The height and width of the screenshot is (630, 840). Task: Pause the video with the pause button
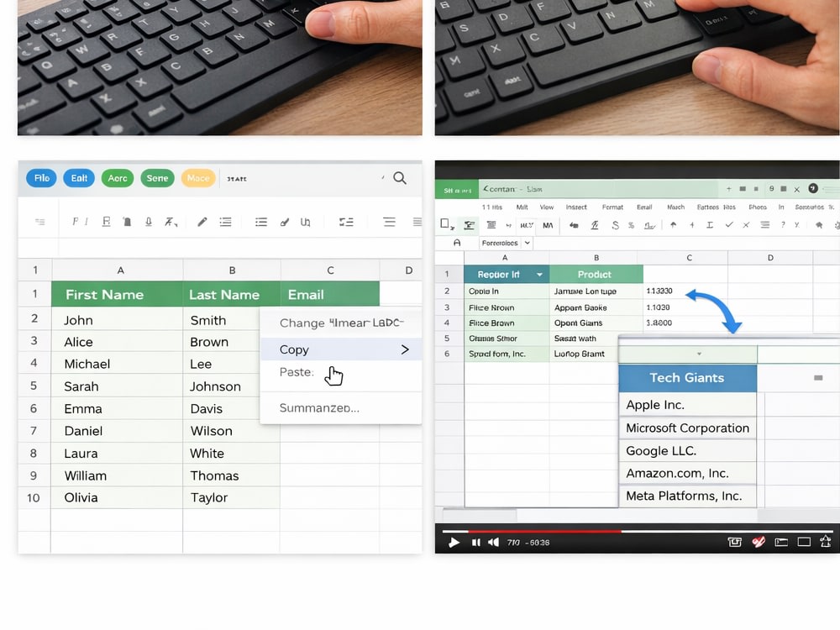pyautogui.click(x=475, y=542)
